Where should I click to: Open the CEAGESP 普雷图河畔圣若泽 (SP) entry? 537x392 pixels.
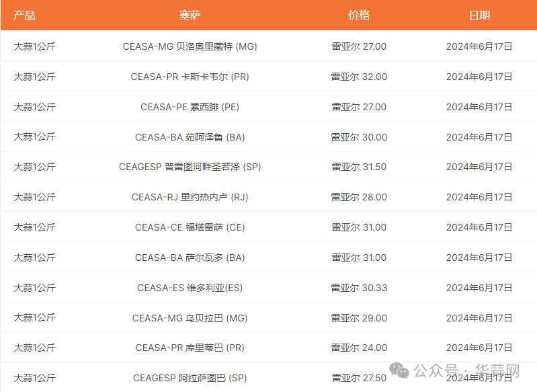pos(190,167)
